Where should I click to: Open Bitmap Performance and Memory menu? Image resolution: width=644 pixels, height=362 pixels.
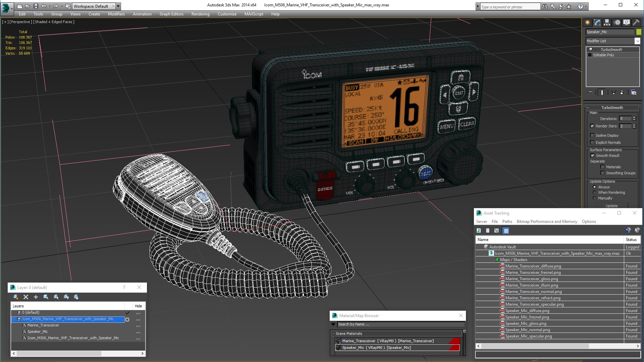(547, 222)
